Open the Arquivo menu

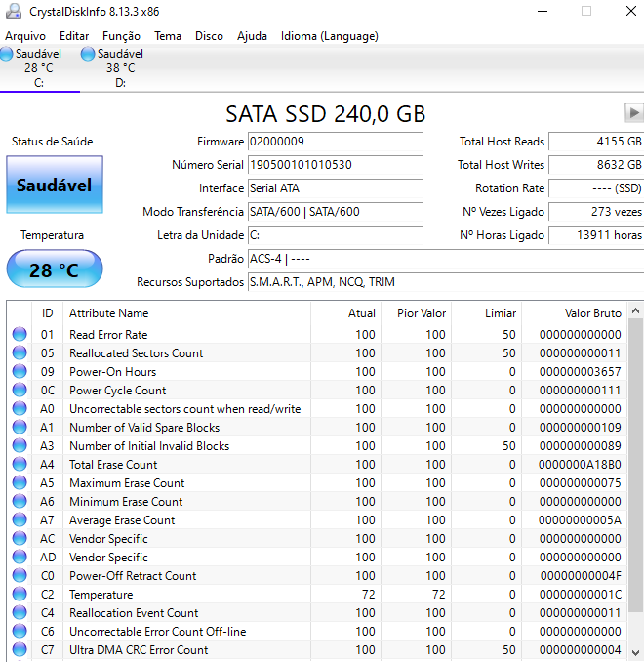(25, 36)
